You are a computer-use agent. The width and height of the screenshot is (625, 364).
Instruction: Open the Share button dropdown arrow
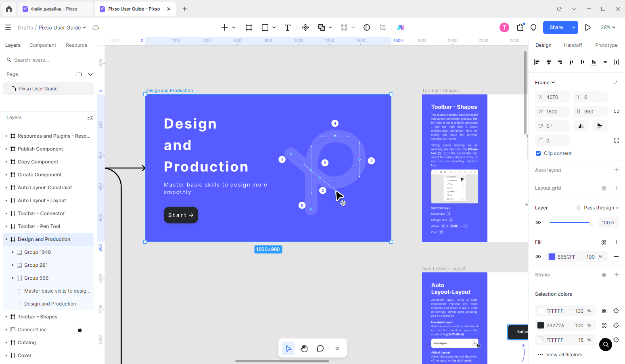(574, 27)
